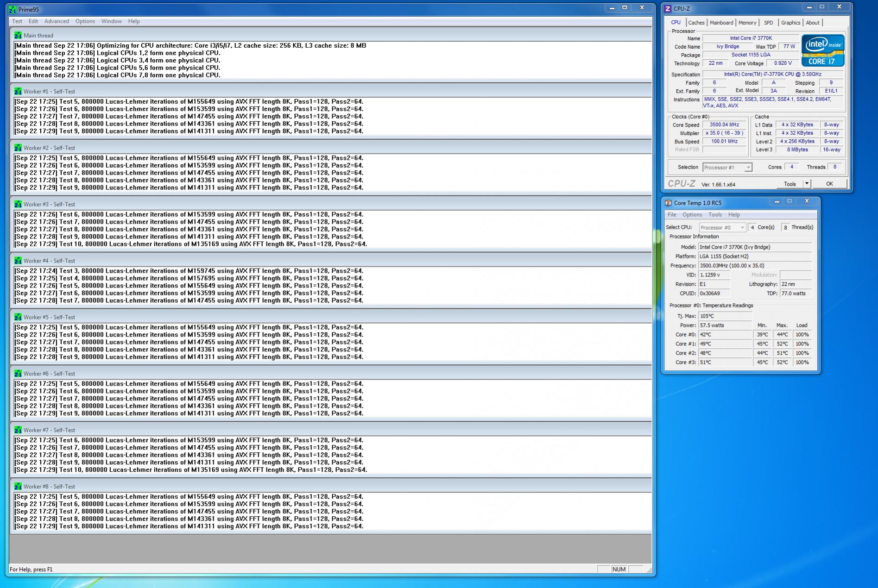
Task: Click the Main thread L2 cache size log line
Action: pyautogui.click(x=190, y=45)
